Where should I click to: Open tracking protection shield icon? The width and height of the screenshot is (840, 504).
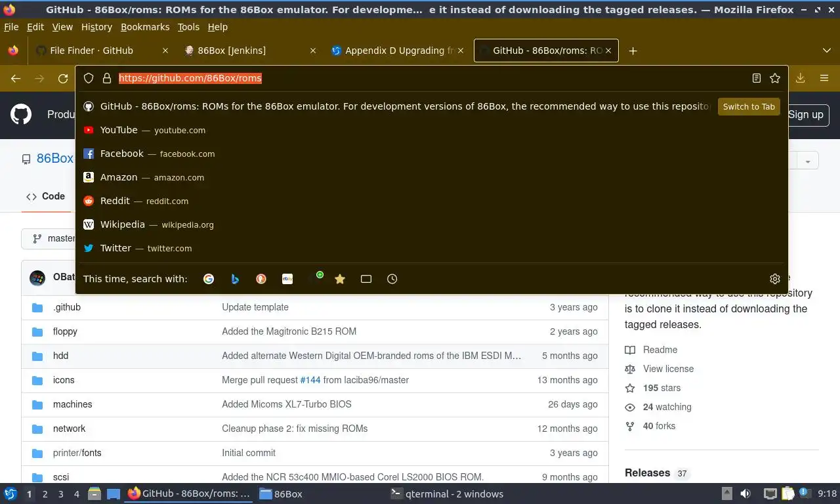tap(89, 78)
